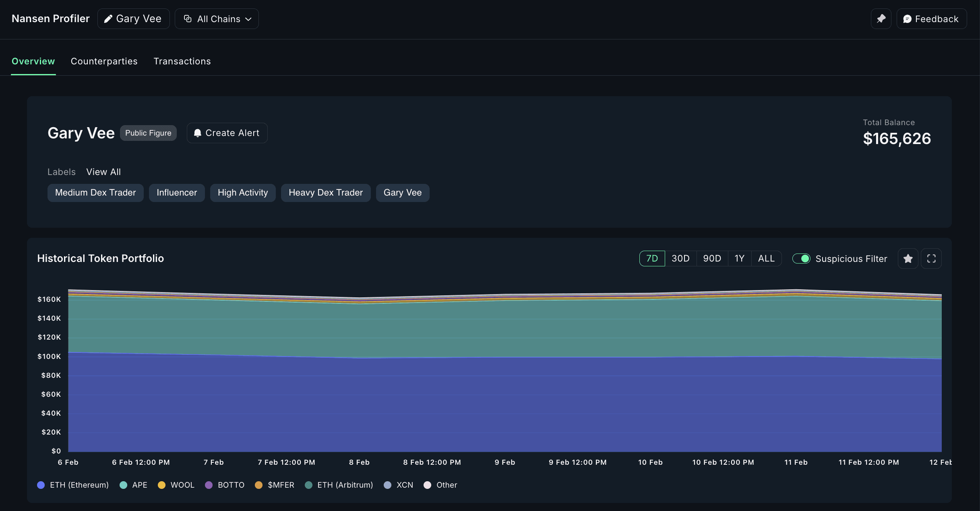
Task: Click the pencil edit icon beside Gary Vee
Action: (108, 19)
